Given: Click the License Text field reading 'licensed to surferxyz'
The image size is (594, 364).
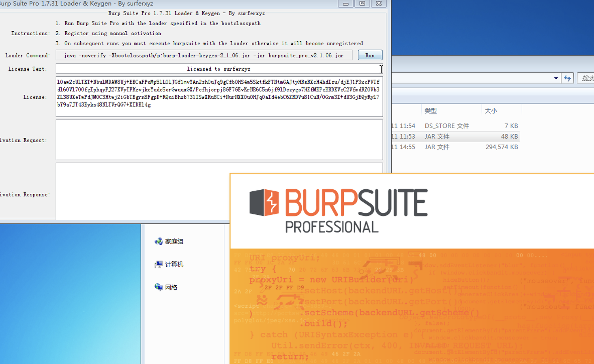Looking at the screenshot, I should click(x=219, y=69).
